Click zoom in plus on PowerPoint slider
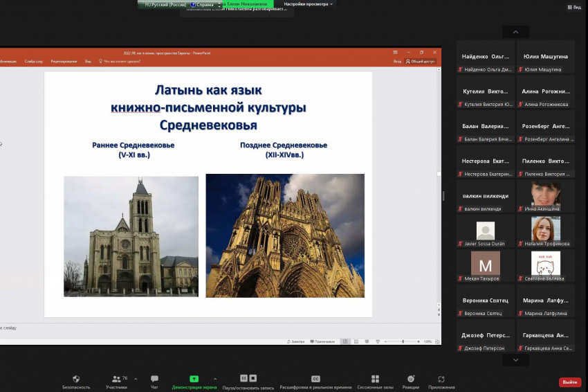Viewport: 588px width, 392px height. tap(419, 341)
